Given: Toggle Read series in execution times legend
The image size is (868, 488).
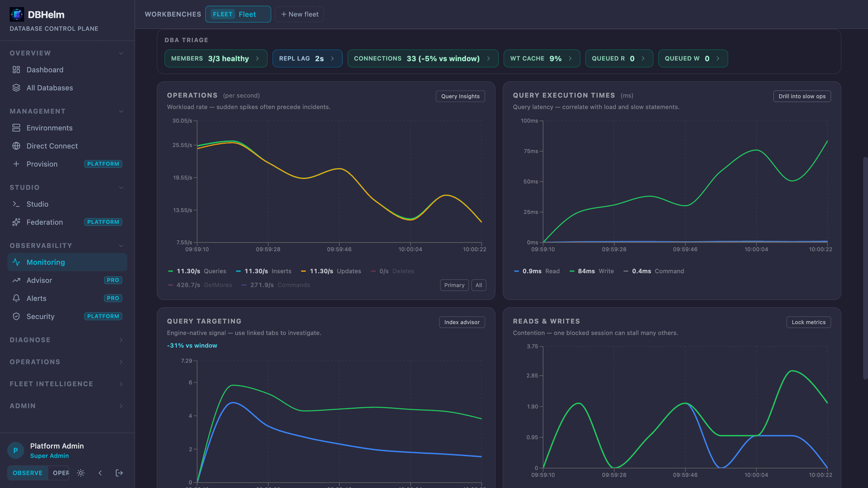Looking at the screenshot, I should tap(537, 271).
